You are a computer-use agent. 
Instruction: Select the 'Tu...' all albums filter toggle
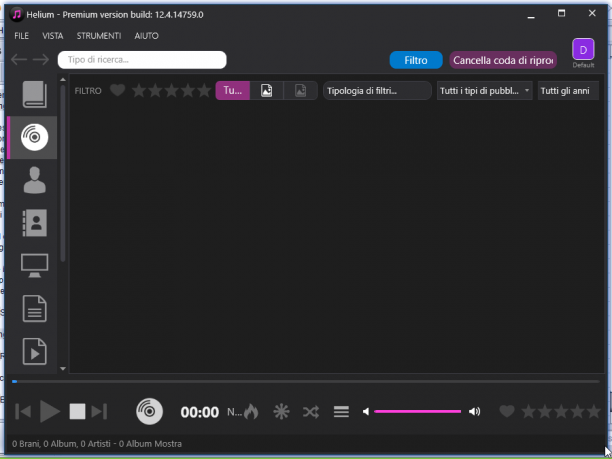[x=233, y=91]
